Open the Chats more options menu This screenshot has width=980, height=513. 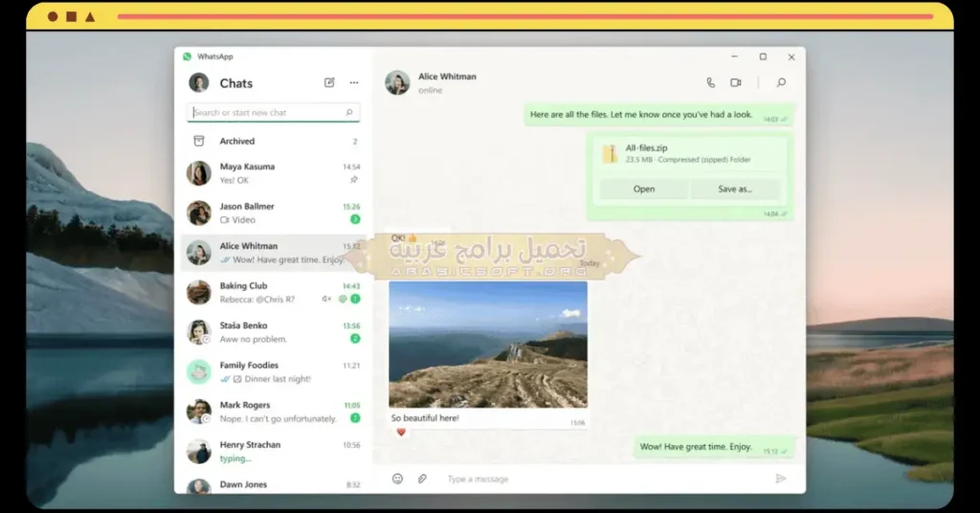coord(354,82)
